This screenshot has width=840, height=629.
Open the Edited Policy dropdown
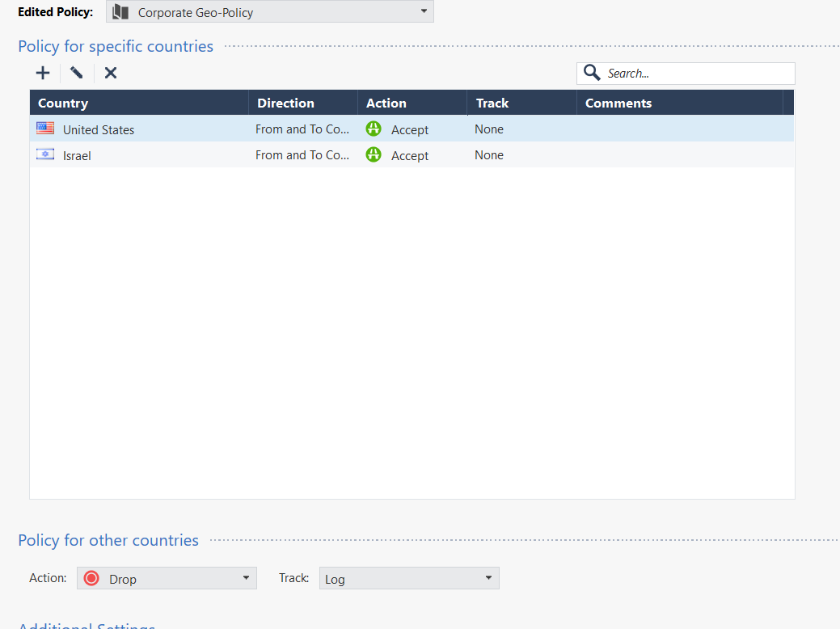tap(270, 12)
